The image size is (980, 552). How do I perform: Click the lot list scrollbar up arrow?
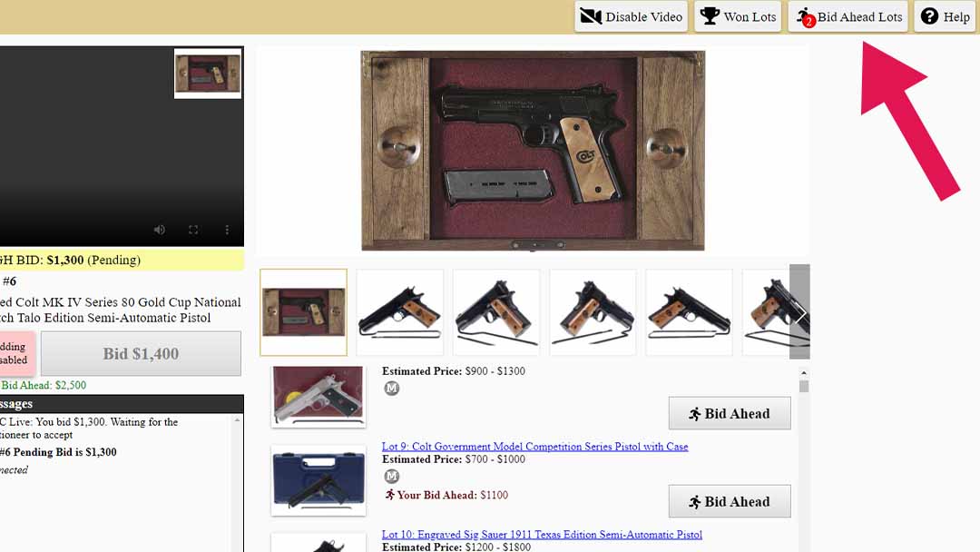click(804, 373)
